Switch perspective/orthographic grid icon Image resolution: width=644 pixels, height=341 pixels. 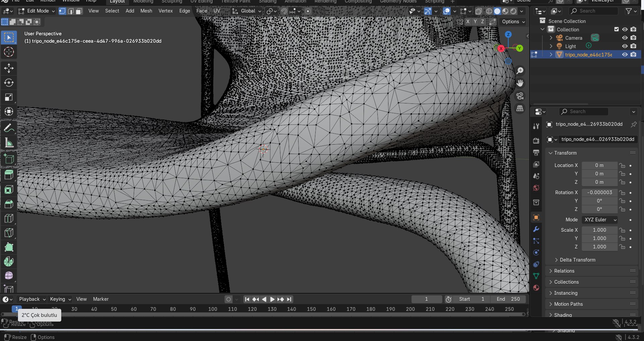pyautogui.click(x=520, y=109)
